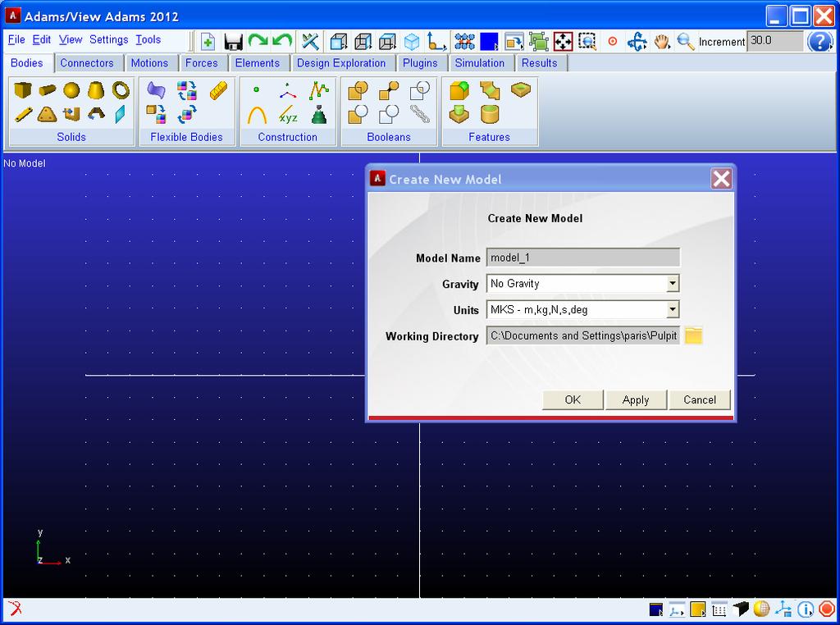Open the File menu
This screenshot has height=625, width=840.
click(16, 39)
